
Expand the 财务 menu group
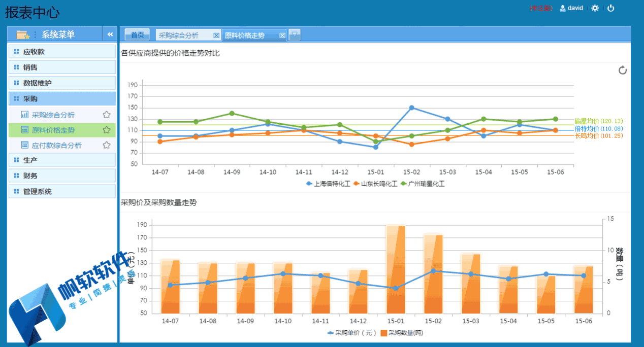coord(62,176)
